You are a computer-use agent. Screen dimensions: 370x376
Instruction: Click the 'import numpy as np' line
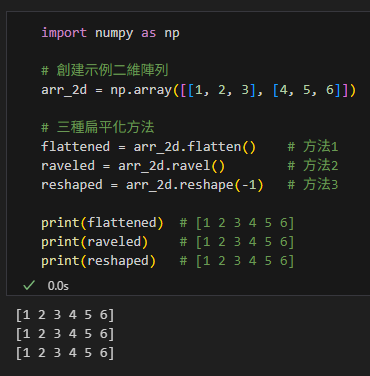[110, 33]
